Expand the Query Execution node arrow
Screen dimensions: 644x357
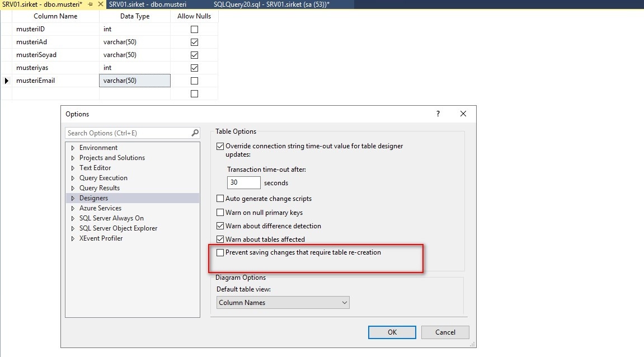(x=73, y=178)
